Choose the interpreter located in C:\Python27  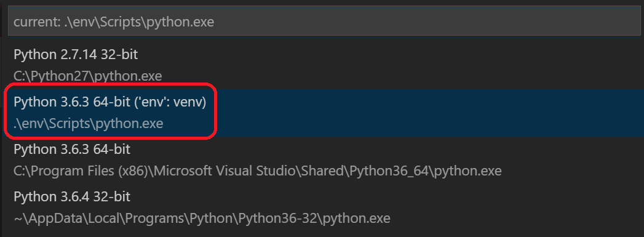click(322, 65)
